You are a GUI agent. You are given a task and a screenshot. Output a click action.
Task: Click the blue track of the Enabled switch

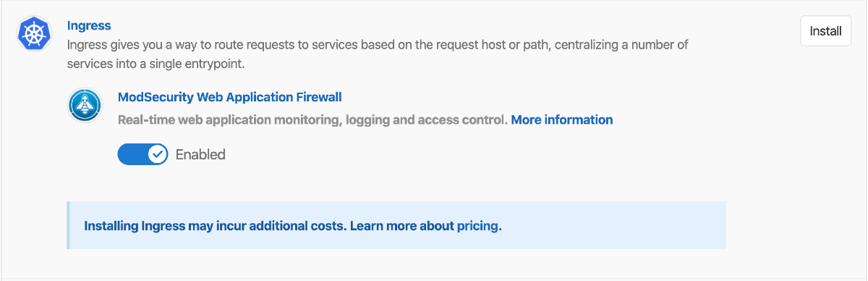click(132, 154)
